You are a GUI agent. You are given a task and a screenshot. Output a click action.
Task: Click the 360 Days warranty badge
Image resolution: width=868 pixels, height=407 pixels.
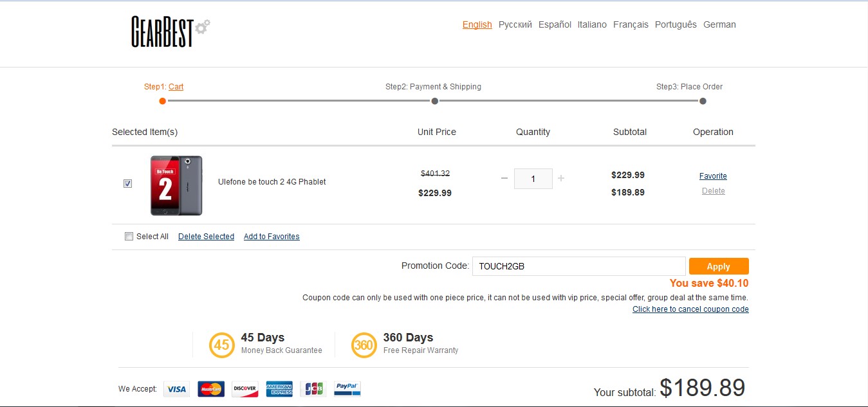[x=364, y=345]
